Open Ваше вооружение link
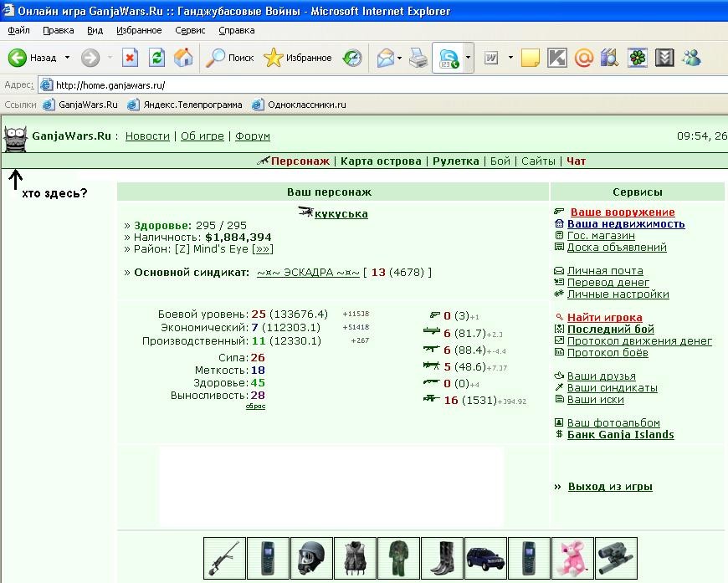Viewport: 728px width, 583px height. [x=622, y=212]
